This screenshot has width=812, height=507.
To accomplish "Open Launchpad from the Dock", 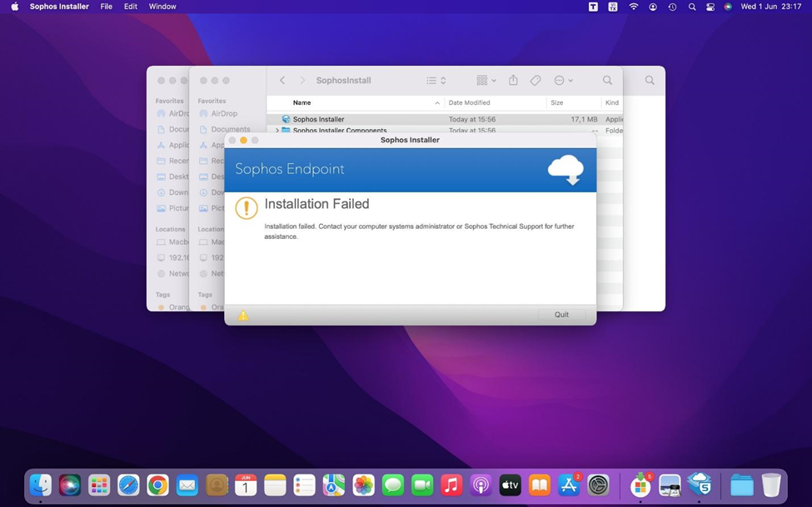I will (x=99, y=485).
